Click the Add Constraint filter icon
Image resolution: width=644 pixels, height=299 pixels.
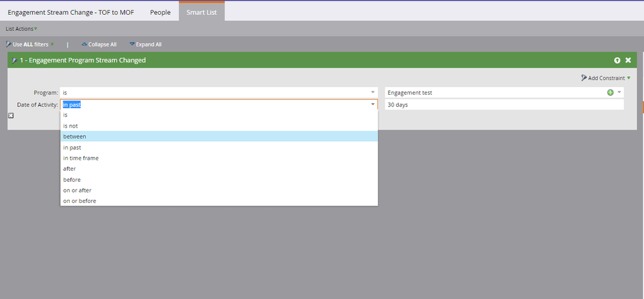pyautogui.click(x=583, y=78)
